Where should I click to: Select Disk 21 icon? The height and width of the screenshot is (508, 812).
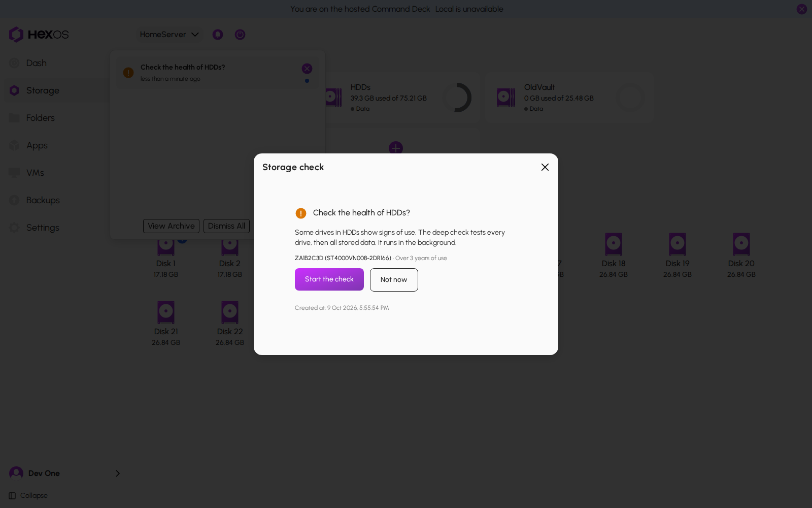tap(166, 312)
